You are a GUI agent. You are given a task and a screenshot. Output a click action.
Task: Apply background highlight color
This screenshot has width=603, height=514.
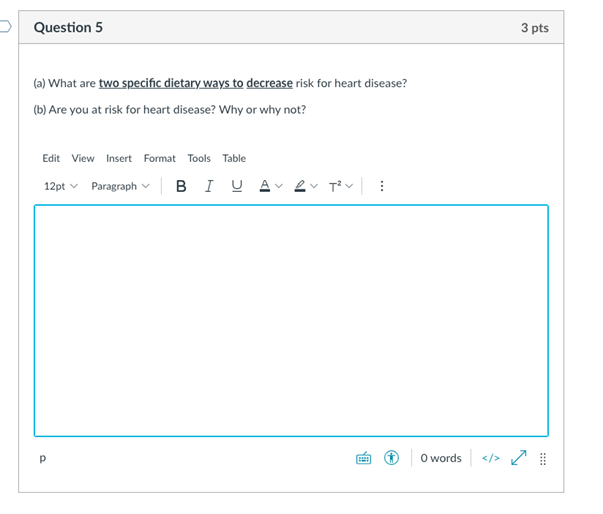300,186
